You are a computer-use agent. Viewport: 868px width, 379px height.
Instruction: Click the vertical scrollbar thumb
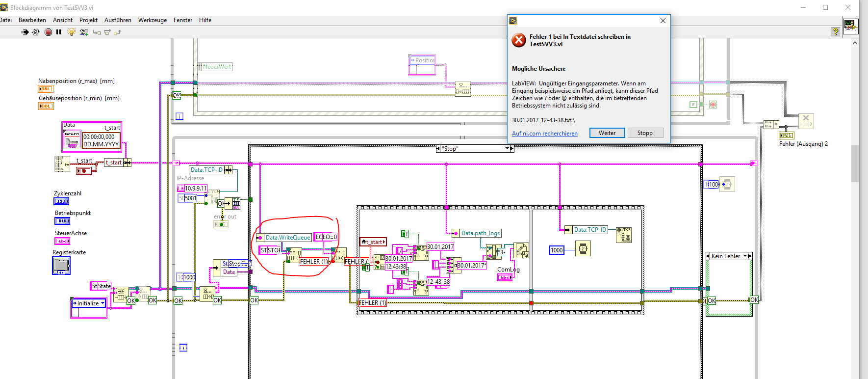(x=855, y=163)
